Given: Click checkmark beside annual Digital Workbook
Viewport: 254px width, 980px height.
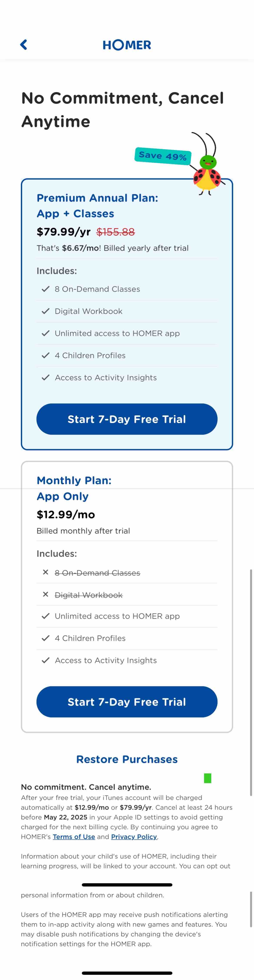Looking at the screenshot, I should click(x=46, y=311).
